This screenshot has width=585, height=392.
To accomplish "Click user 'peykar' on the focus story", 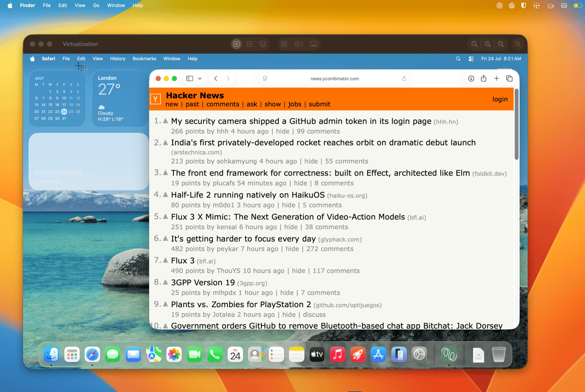I will pyautogui.click(x=228, y=249).
